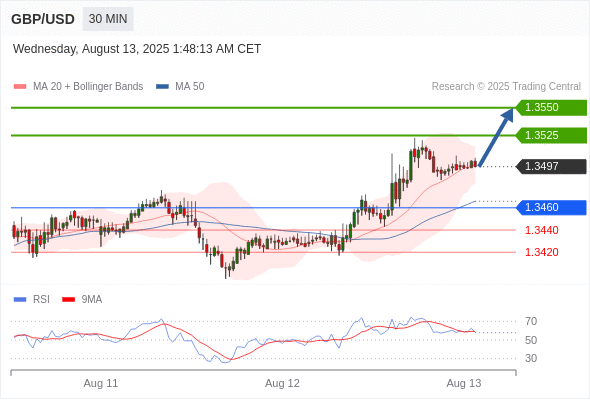This screenshot has height=400, width=590.
Task: Click the GBP/USD pair title
Action: 43,19
